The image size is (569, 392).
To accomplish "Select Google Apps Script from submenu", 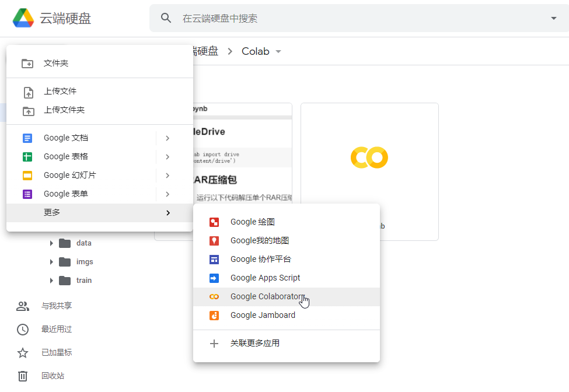I will click(x=287, y=278).
